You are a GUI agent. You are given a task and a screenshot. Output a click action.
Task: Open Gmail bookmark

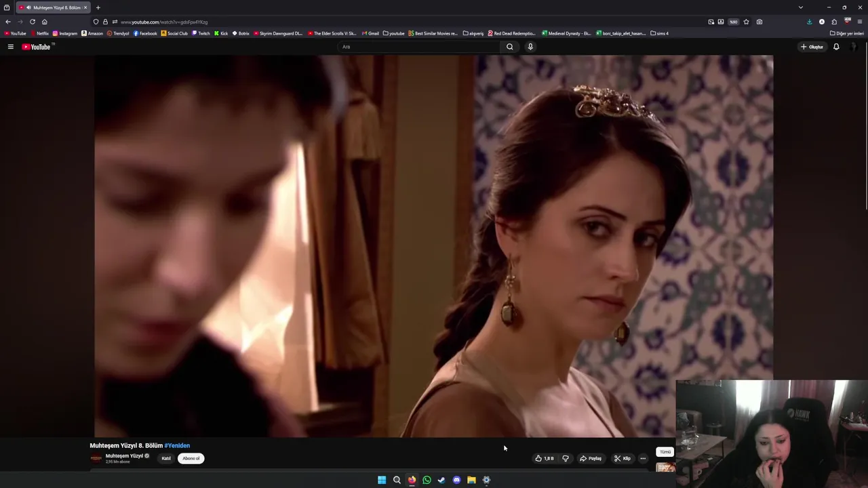pos(370,33)
